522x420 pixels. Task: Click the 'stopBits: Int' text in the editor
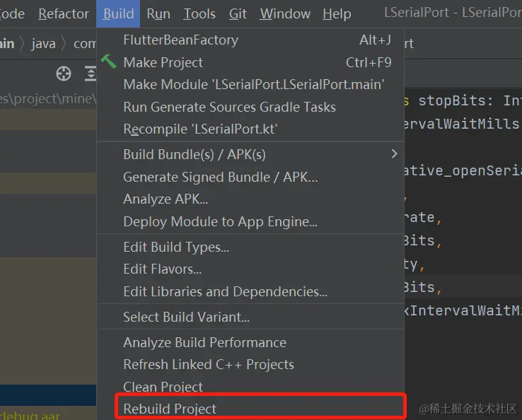pos(470,100)
